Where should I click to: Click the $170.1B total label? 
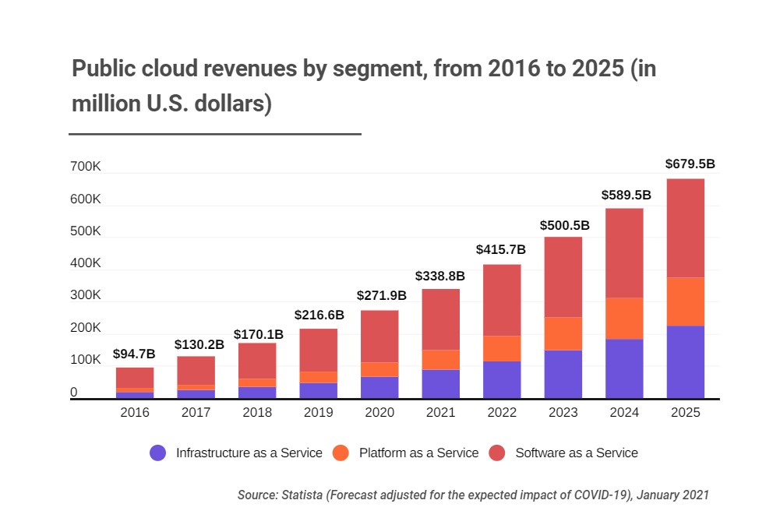click(x=259, y=334)
